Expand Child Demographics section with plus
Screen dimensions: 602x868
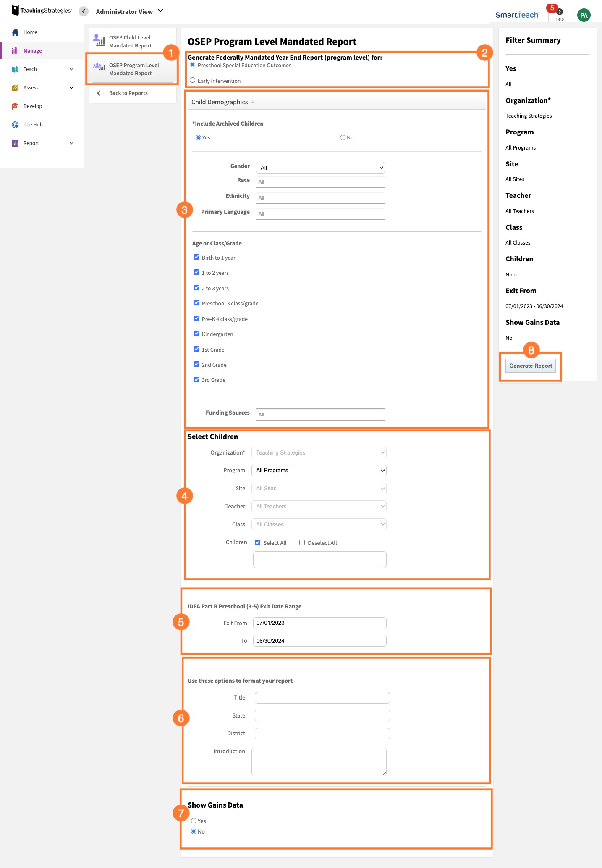tap(253, 102)
